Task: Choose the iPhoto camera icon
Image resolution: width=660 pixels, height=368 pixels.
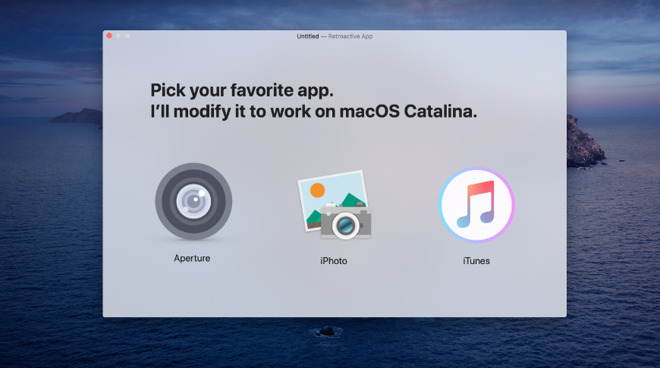Action: 334,205
